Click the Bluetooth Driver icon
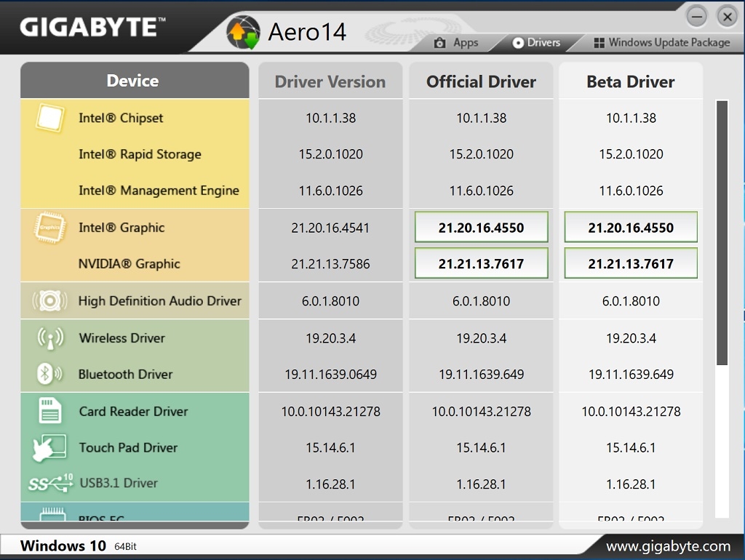Screen dimensions: 745x560 49,375
